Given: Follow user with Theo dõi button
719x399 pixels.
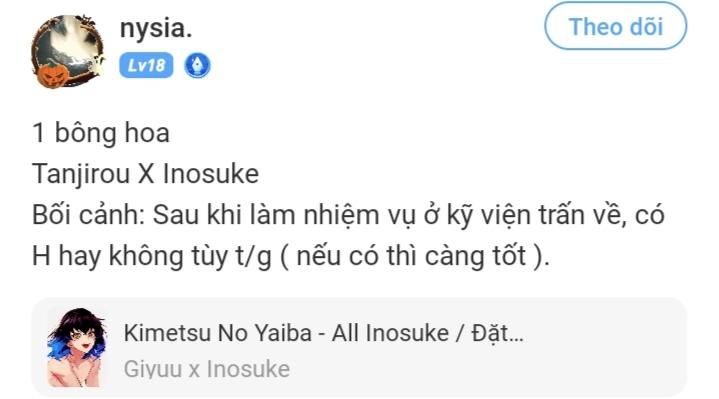Looking at the screenshot, I should (615, 26).
